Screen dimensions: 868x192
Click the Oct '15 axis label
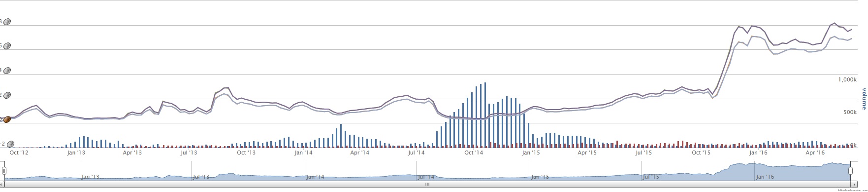[701, 153]
